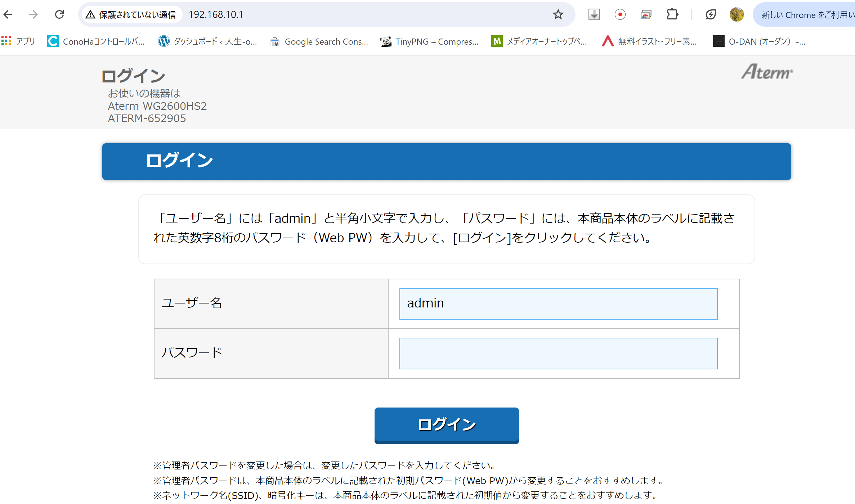Click the empty パスワード input field
This screenshot has height=504, width=855.
click(x=558, y=353)
